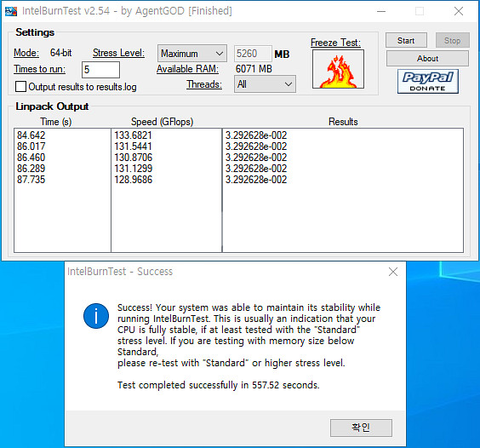Enable Output results to results.log checkbox
480x448 pixels.
tap(20, 86)
